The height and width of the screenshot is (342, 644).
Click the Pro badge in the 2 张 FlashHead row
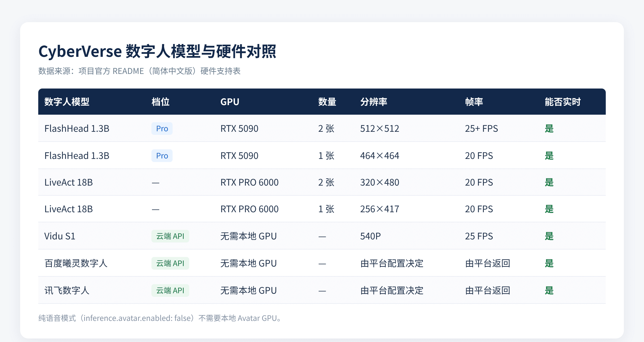[162, 129]
